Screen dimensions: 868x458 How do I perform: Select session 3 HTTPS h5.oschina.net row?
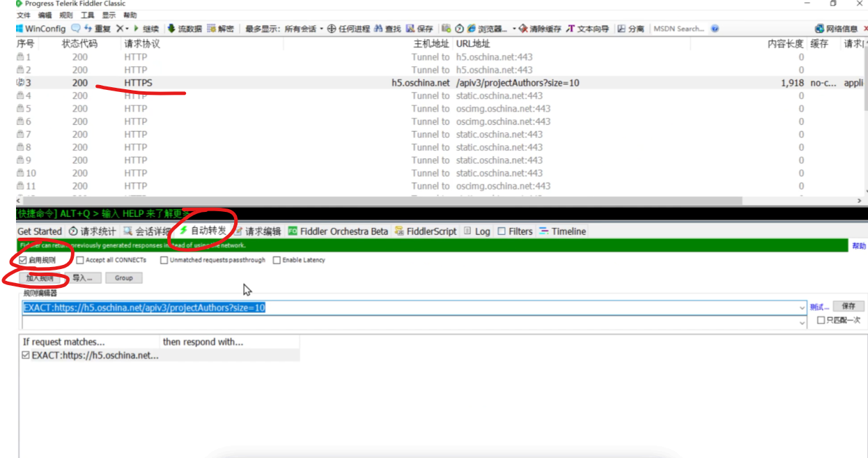(439, 82)
